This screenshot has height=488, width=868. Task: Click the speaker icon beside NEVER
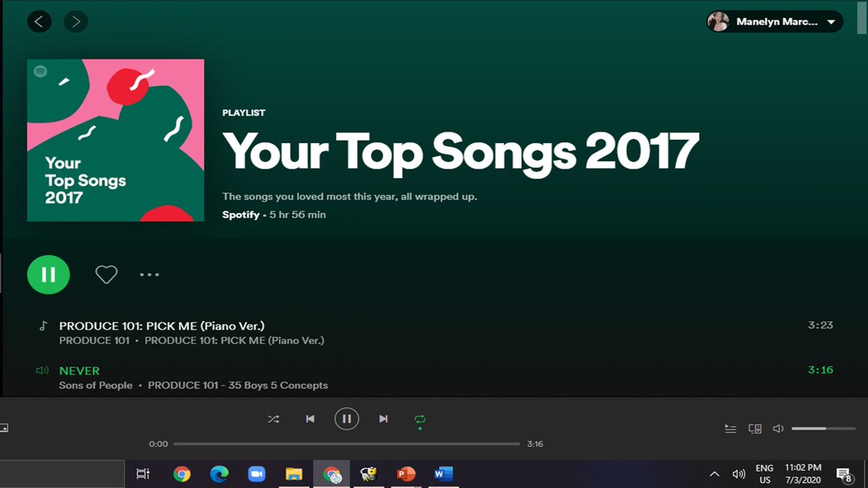point(43,371)
